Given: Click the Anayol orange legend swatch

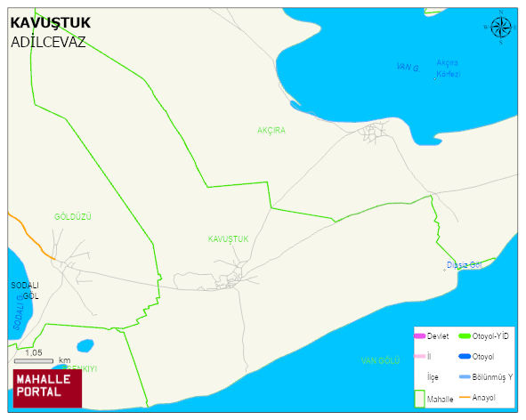Looking at the screenshot, I should pyautogui.click(x=465, y=397).
